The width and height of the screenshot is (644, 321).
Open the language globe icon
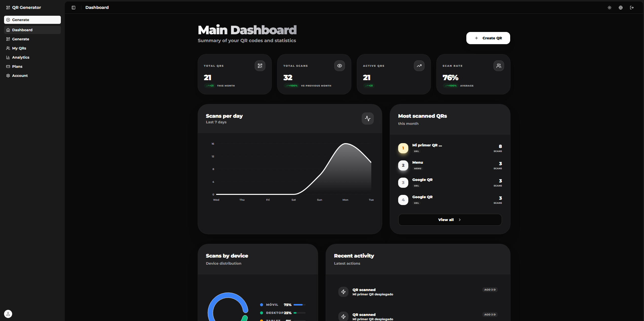click(621, 8)
